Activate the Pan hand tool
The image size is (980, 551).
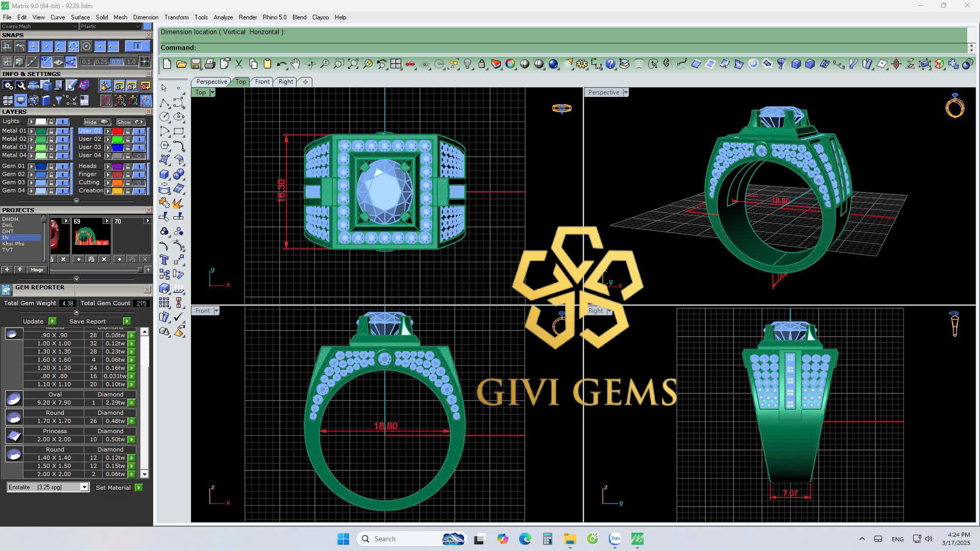pos(296,64)
